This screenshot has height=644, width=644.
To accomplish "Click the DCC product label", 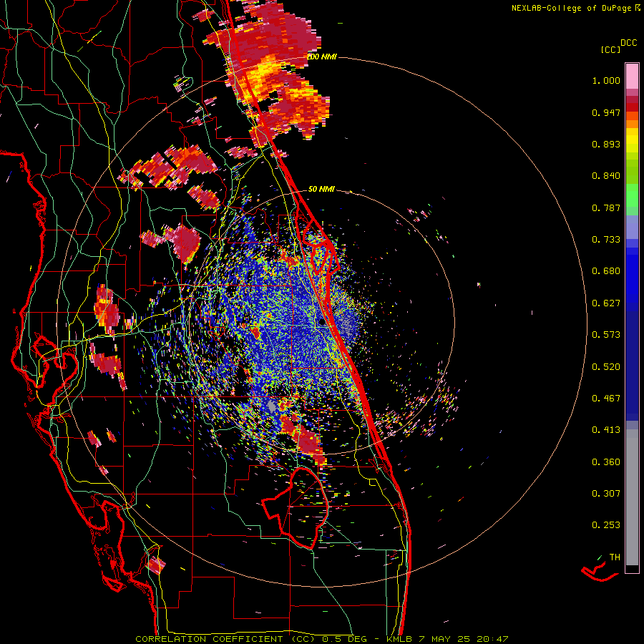I will click(x=628, y=43).
